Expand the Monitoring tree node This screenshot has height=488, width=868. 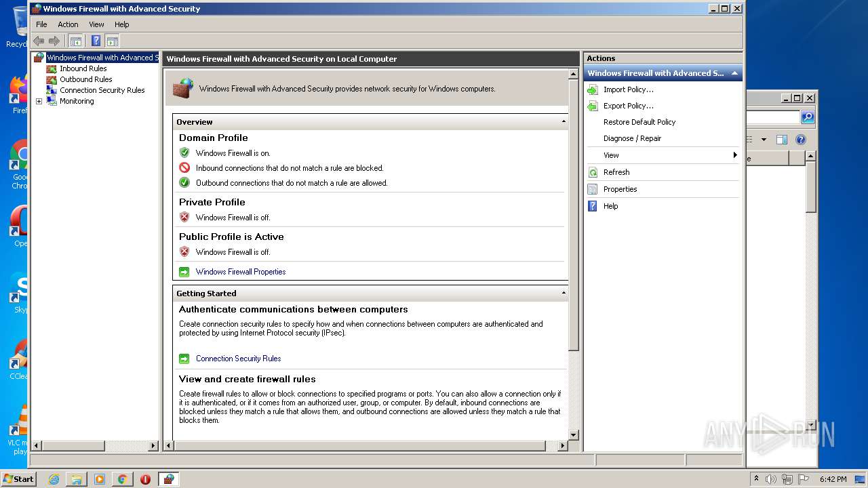coord(39,101)
